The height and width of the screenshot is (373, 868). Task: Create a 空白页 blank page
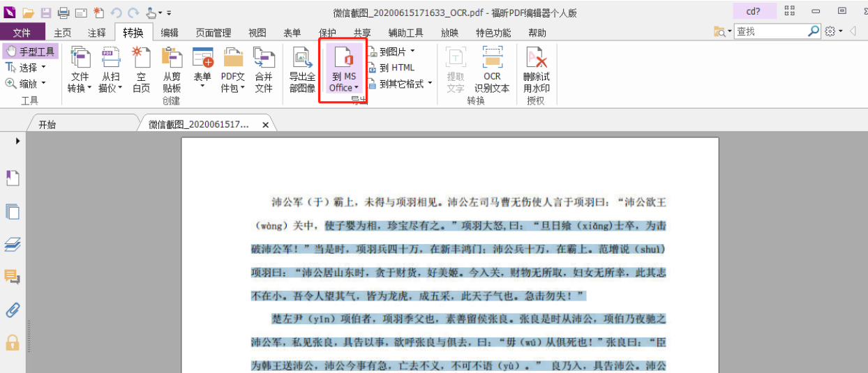(141, 70)
